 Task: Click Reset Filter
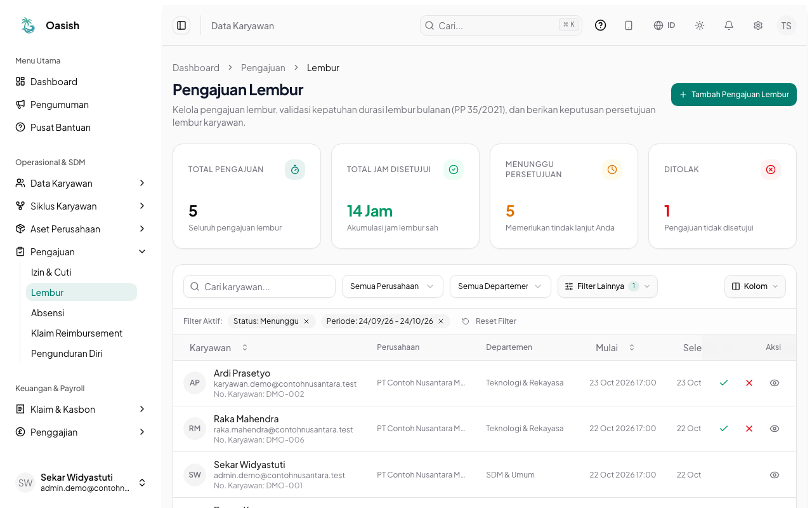coord(489,321)
